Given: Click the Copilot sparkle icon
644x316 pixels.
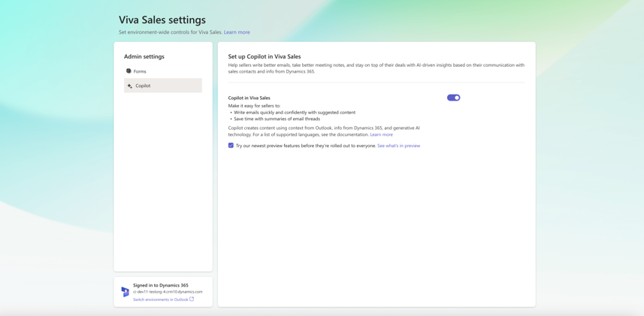Looking at the screenshot, I should coord(130,86).
